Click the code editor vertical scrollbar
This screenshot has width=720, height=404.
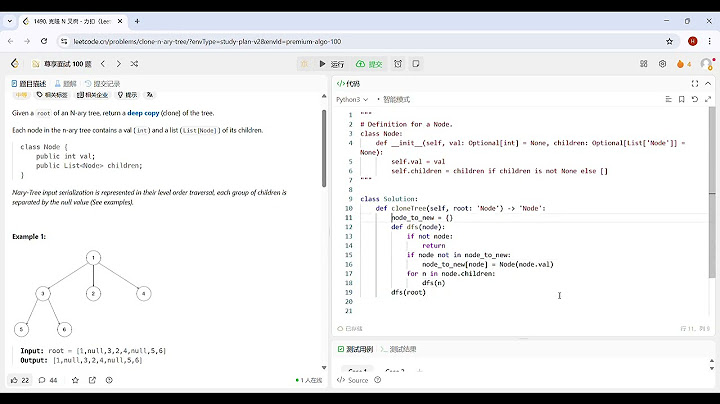712,192
